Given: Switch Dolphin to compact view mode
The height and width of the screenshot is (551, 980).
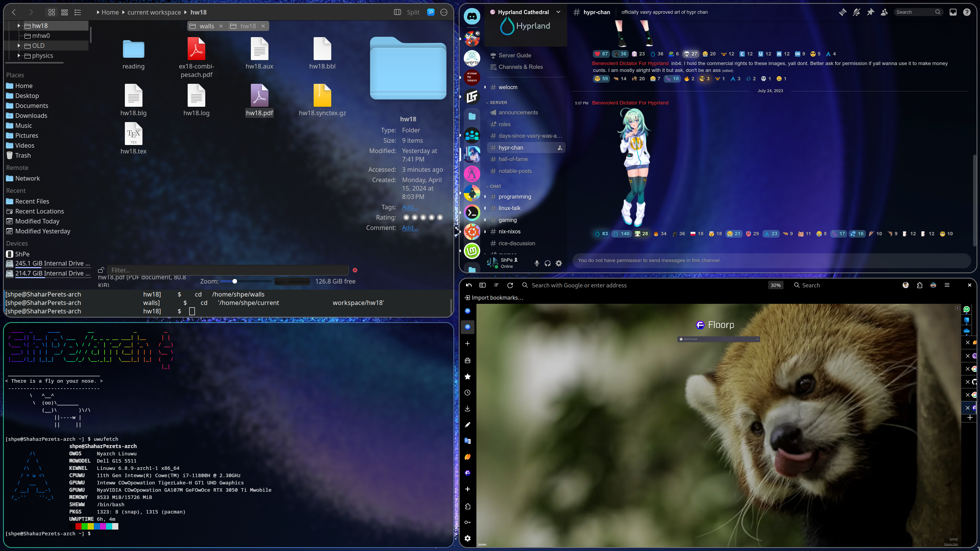Looking at the screenshot, I should tap(65, 12).
